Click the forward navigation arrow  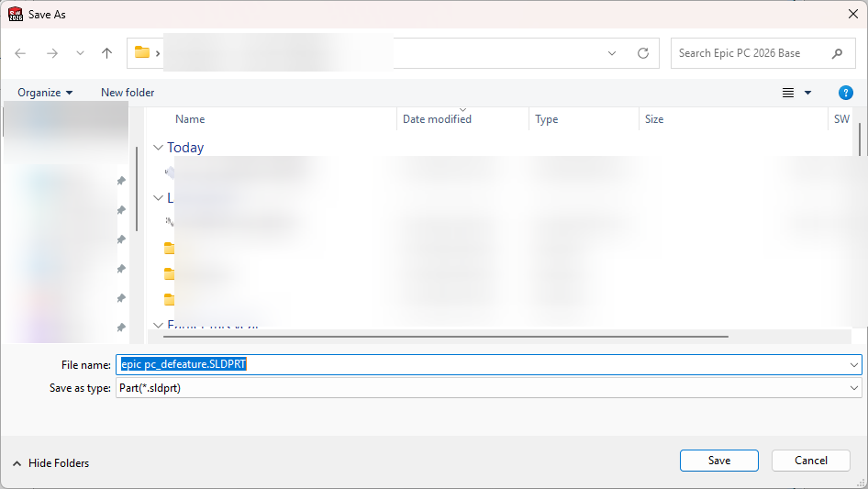point(52,53)
